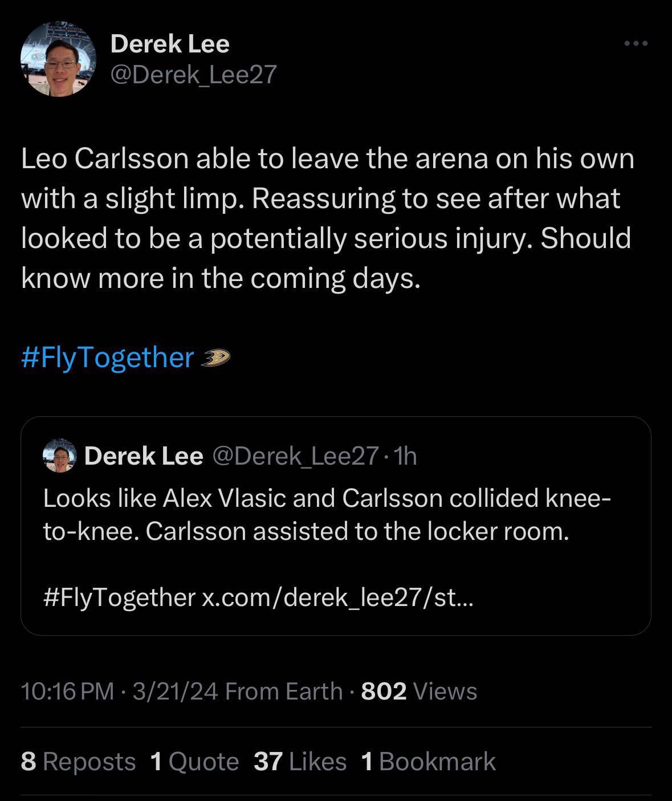Viewport: 672px width, 801px height.
Task: Click Derek Lee's large profile avatar
Action: [x=58, y=59]
